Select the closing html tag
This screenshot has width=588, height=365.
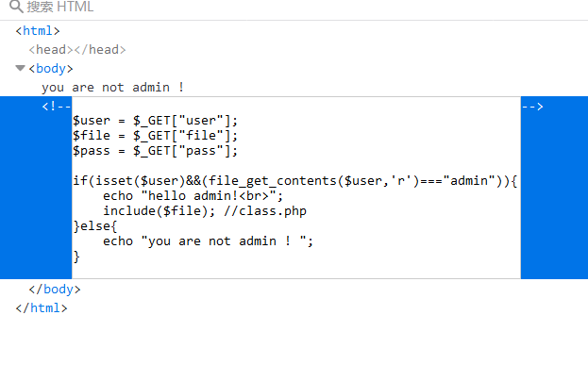(42, 308)
